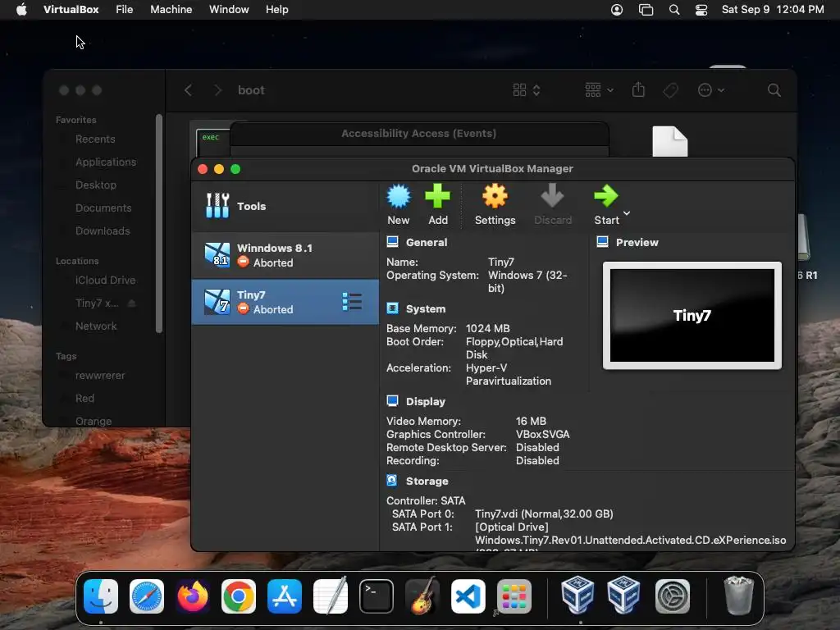This screenshot has width=840, height=630.
Task: Open the Display section header
Action: point(426,401)
